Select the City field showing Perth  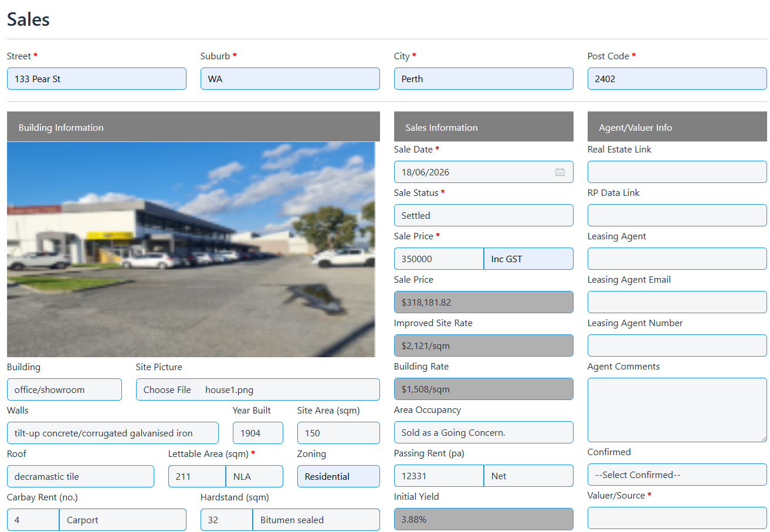484,79
